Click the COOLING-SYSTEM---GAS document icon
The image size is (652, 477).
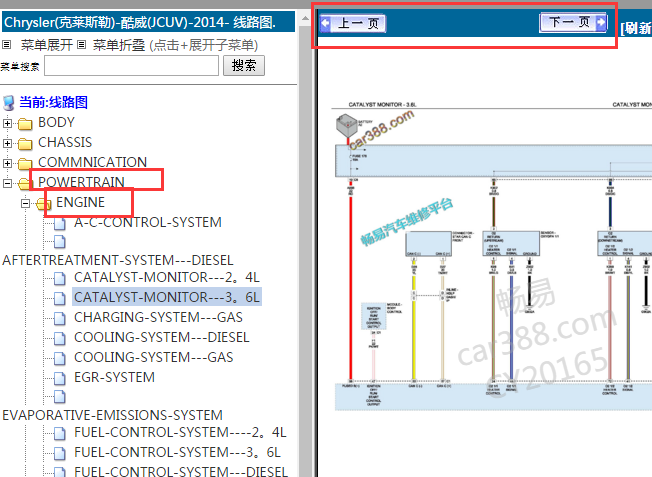[59, 358]
